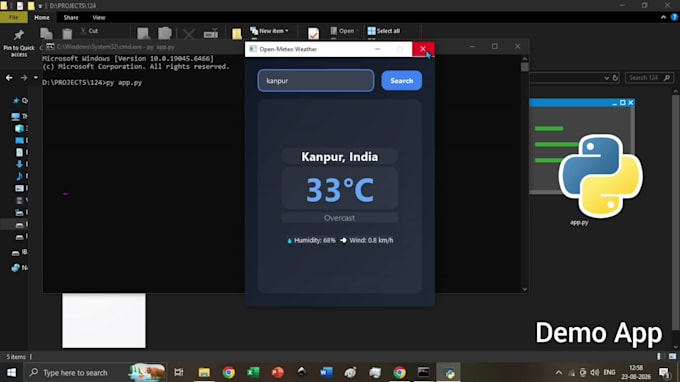
Task: Click the Kanpur, India location text
Action: [340, 157]
